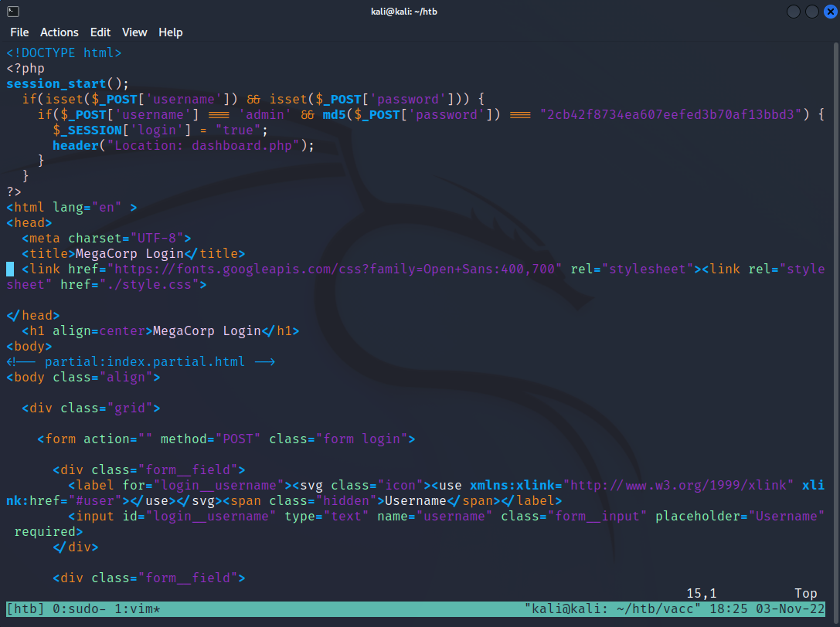Close the terminal with the blue X button

tap(830, 12)
